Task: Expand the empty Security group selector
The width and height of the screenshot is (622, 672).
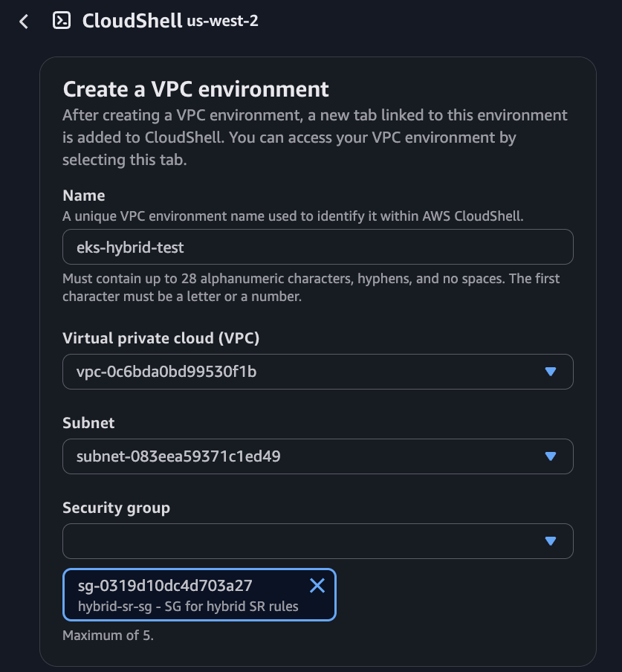Action: pos(318,541)
